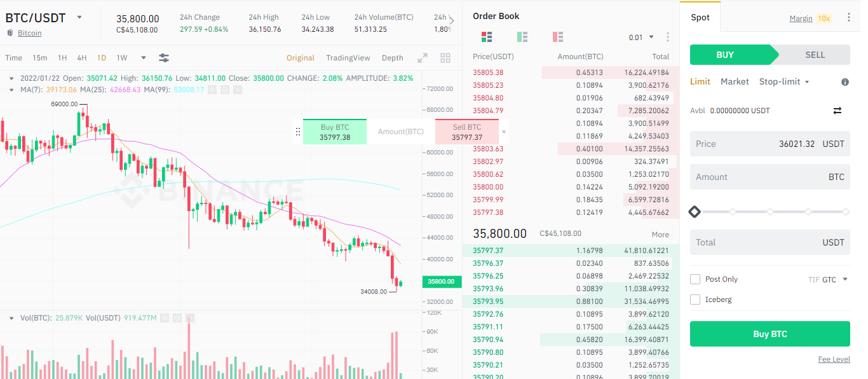Open the BTC/USDT trading pair dropdown
The height and width of the screenshot is (379, 868).
click(79, 18)
